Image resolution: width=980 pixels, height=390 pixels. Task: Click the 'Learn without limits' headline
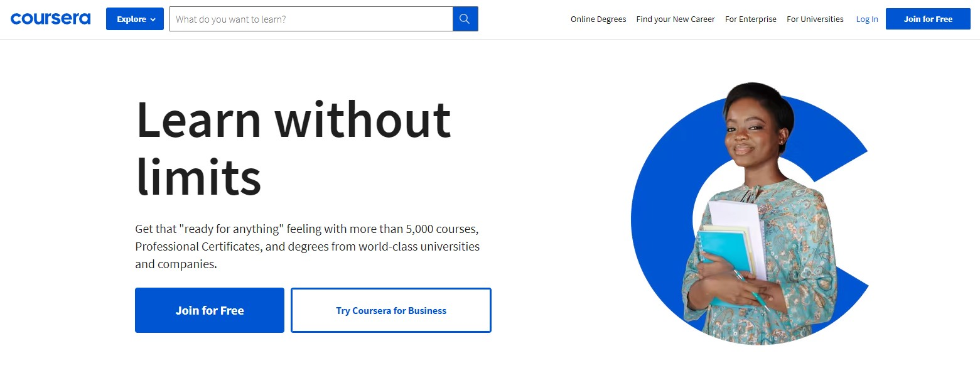pos(293,148)
